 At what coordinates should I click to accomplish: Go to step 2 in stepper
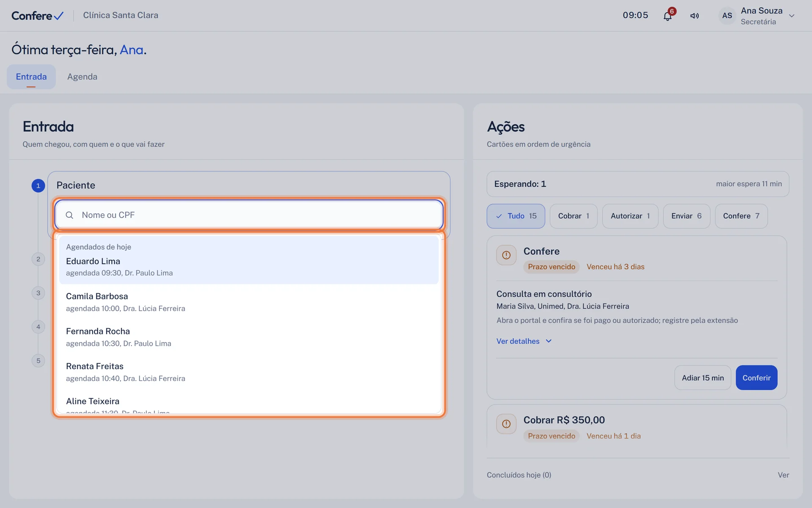pyautogui.click(x=38, y=259)
